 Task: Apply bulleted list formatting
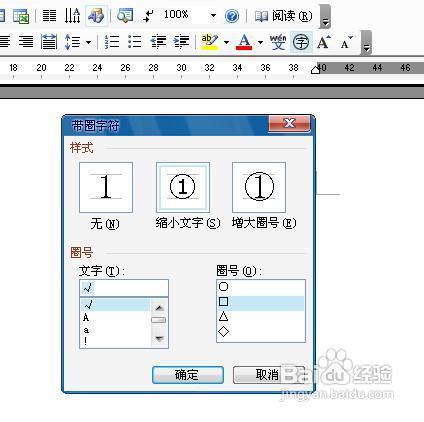(135, 42)
